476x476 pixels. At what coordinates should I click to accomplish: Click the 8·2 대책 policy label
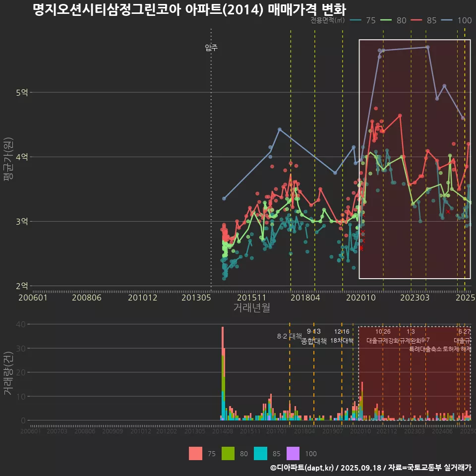click(289, 336)
